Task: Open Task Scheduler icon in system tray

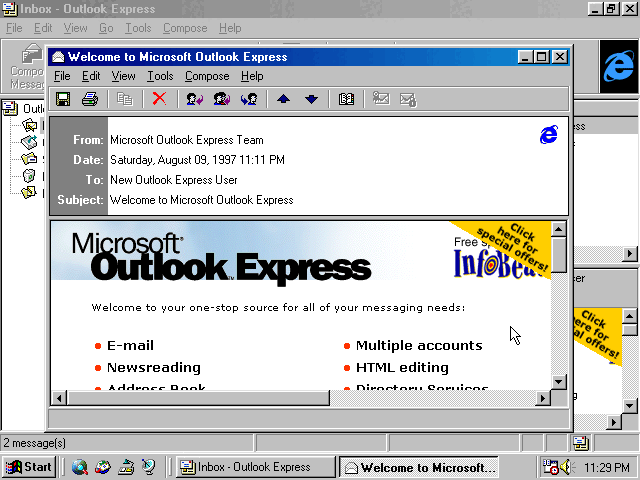Action: [x=550, y=467]
